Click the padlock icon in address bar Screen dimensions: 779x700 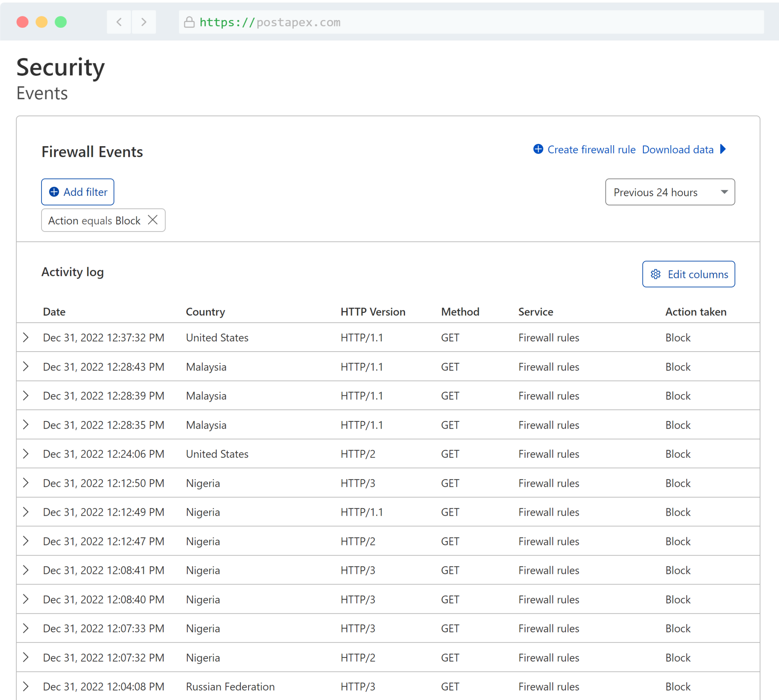[189, 22]
